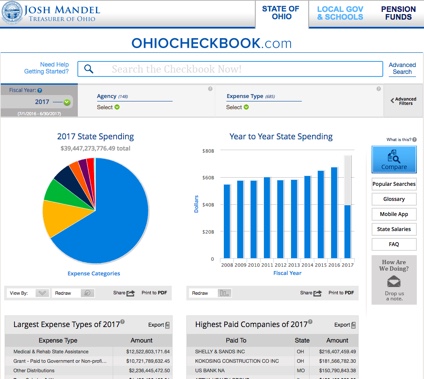Image resolution: width=424 pixels, height=379 pixels.
Task: Open the Expense Type Select dropdown
Action: [237, 107]
